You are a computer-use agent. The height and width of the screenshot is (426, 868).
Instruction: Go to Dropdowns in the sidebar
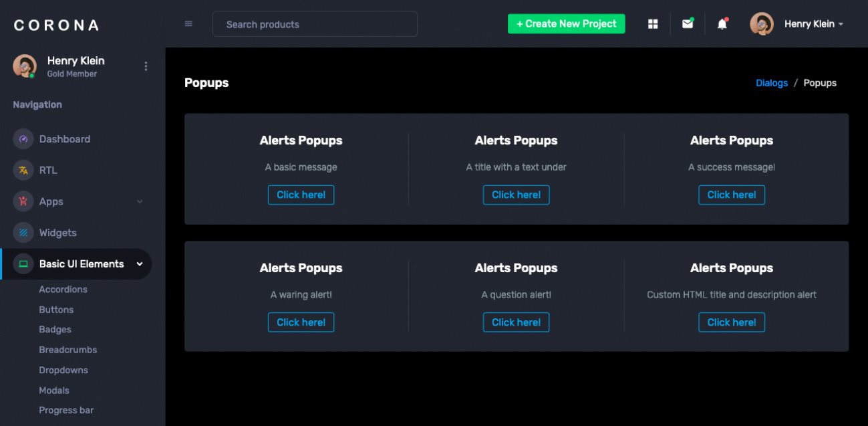[63, 370]
